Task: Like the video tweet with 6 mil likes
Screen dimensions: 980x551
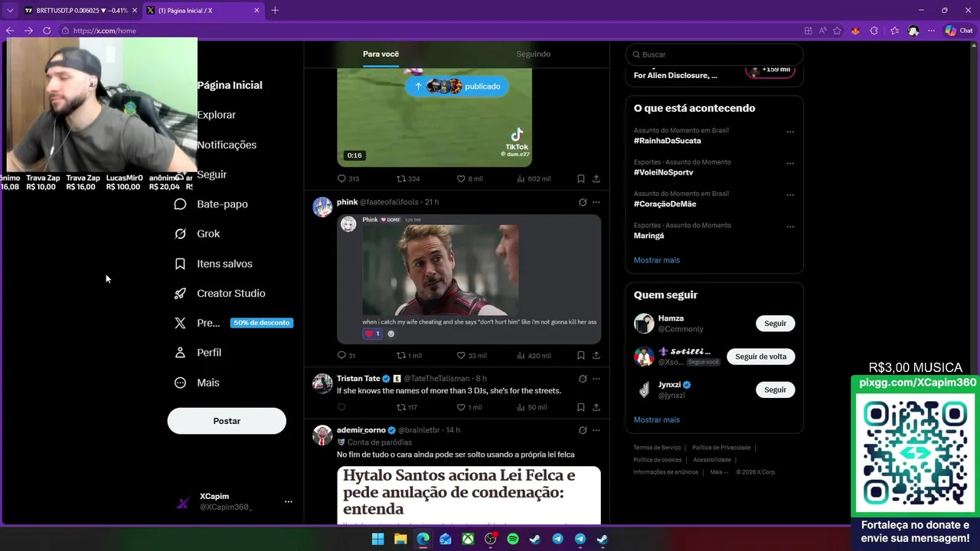Action: click(469, 178)
